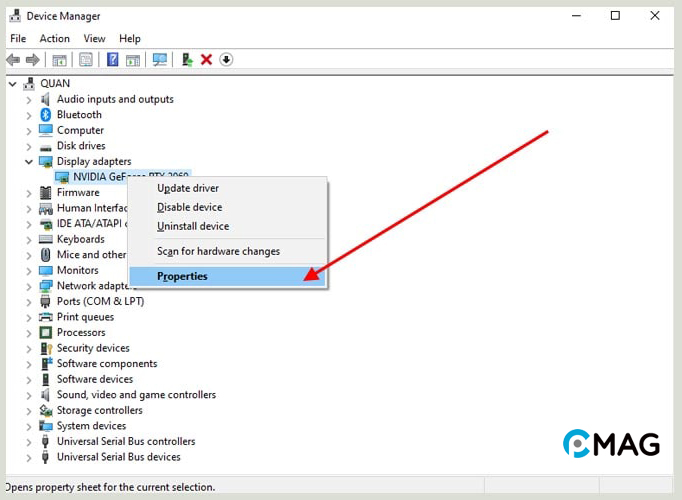Image resolution: width=682 pixels, height=500 pixels.
Task: Select the Software devices row
Action: pyautogui.click(x=95, y=379)
